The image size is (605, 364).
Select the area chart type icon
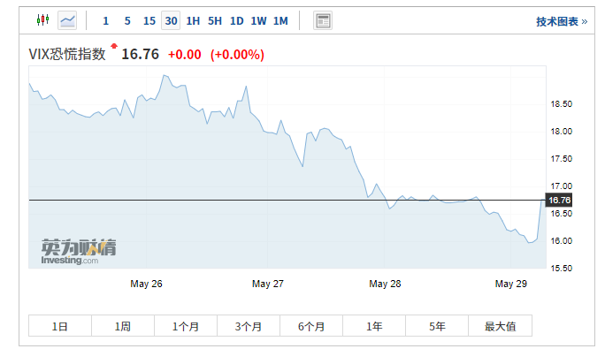(x=67, y=20)
